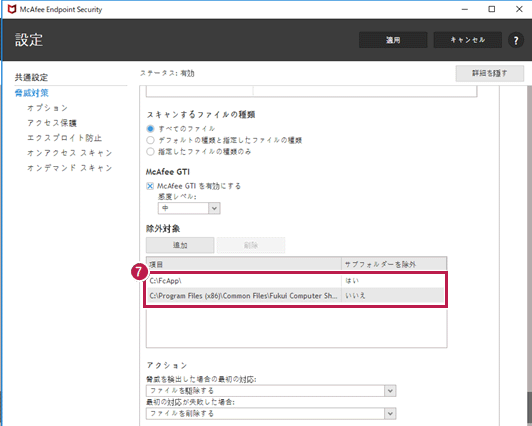Open 共通設定 in the sidebar

point(31,77)
